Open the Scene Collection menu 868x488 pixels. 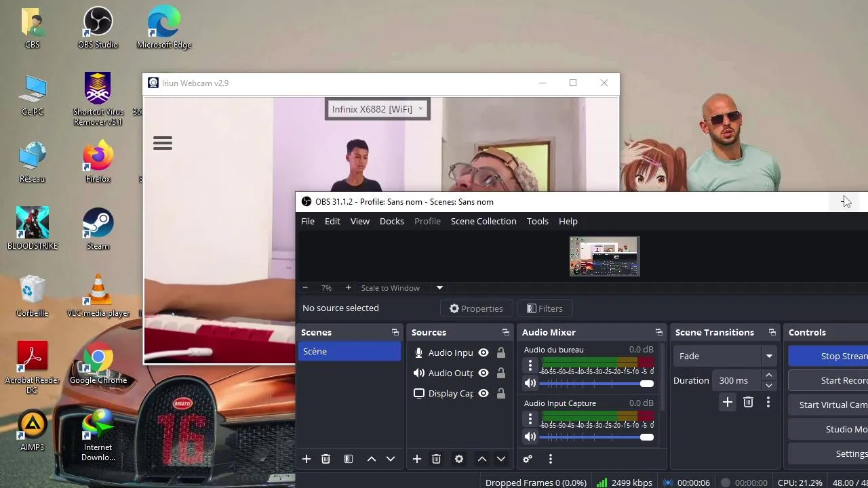pyautogui.click(x=484, y=221)
